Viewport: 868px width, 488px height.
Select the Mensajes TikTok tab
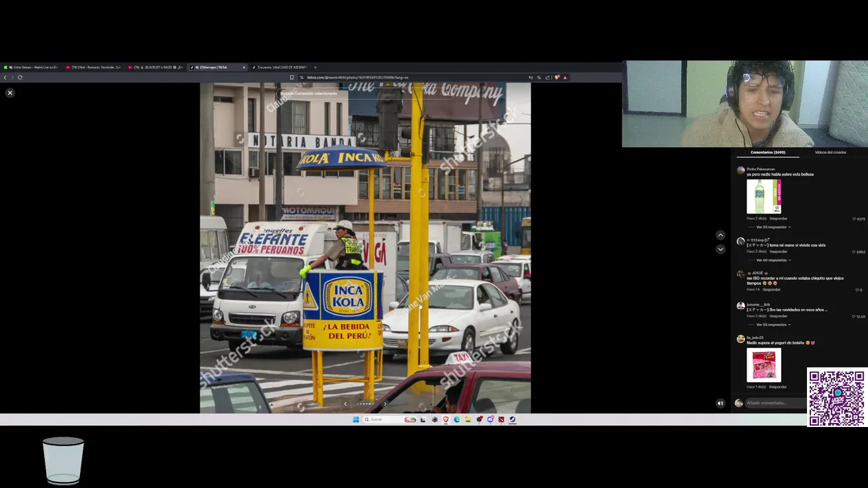click(x=217, y=67)
